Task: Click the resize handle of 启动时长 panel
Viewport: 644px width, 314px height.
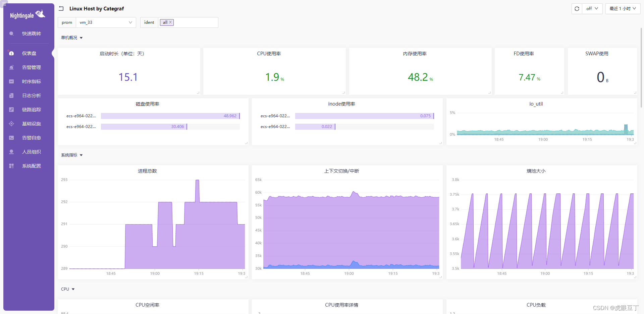Action: pos(198,93)
